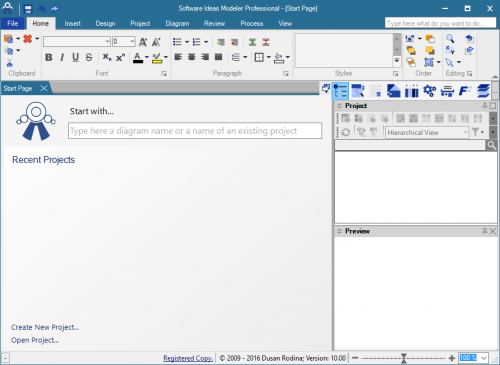
Task: Switch to the Insert ribbon tab
Action: [72, 24]
